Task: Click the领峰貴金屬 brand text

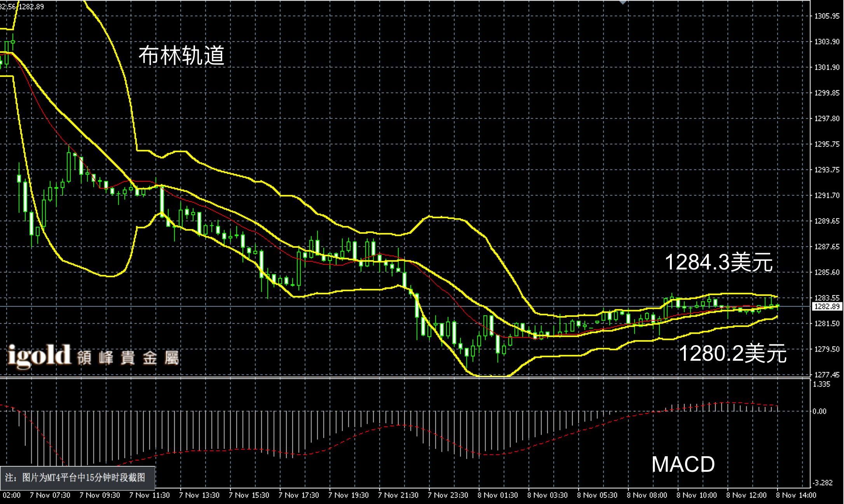Action: pos(127,357)
